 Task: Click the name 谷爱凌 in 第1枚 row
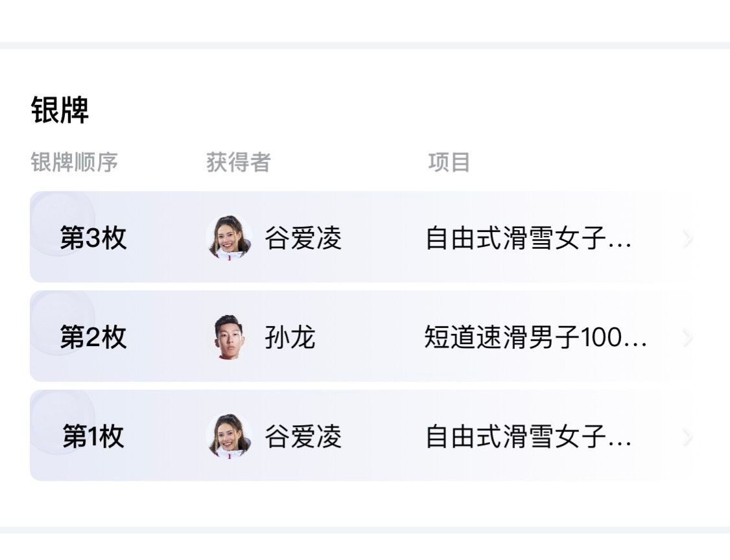pyautogui.click(x=303, y=437)
